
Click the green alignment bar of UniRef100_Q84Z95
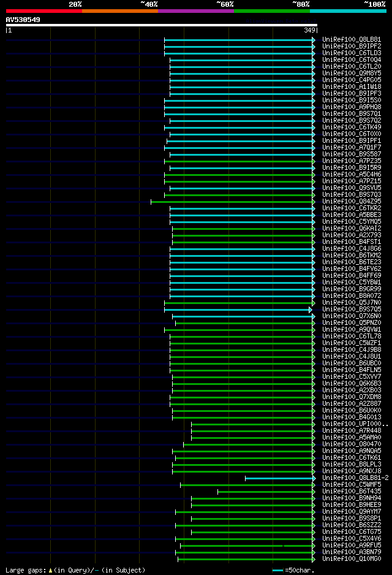coord(232,202)
